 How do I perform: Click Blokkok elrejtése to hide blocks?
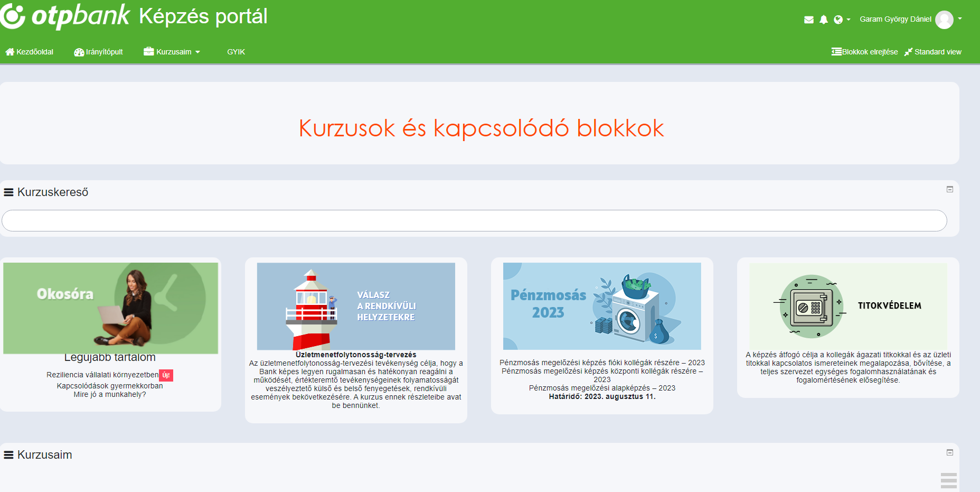coord(864,52)
